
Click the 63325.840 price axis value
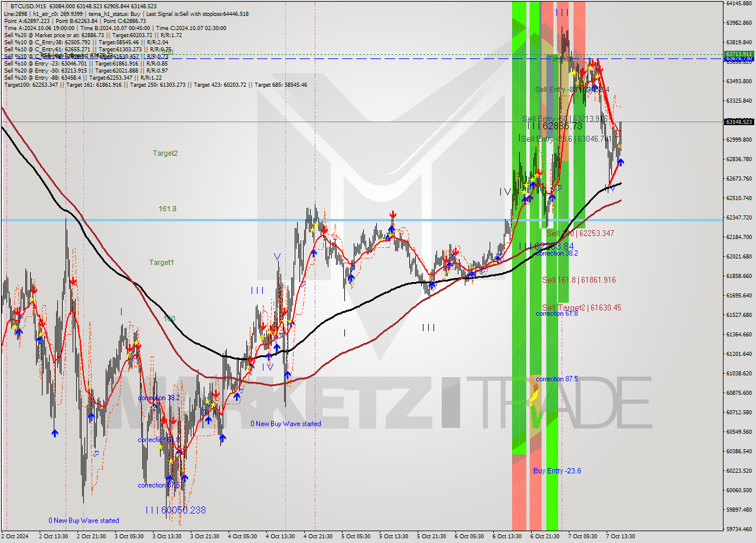[739, 101]
